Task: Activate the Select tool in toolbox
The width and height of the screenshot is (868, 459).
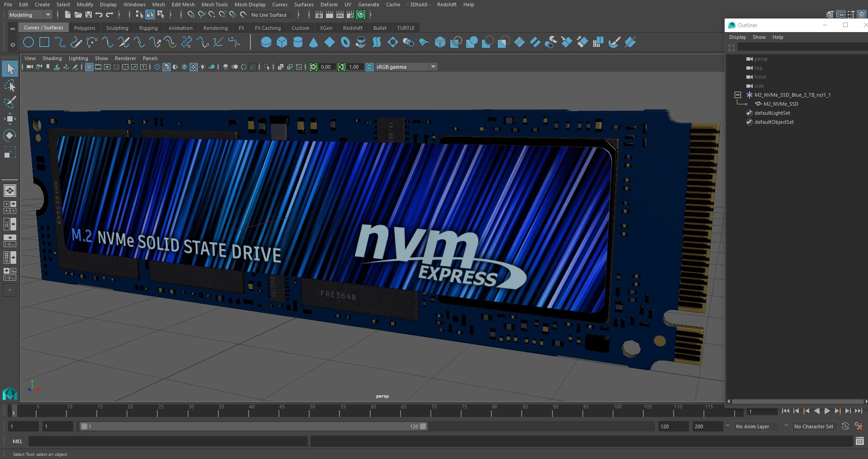Action: [x=10, y=69]
